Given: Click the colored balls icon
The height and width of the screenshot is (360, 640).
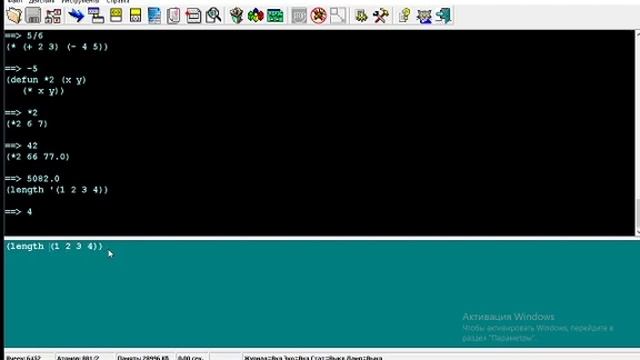Looking at the screenshot, I should point(256,16).
